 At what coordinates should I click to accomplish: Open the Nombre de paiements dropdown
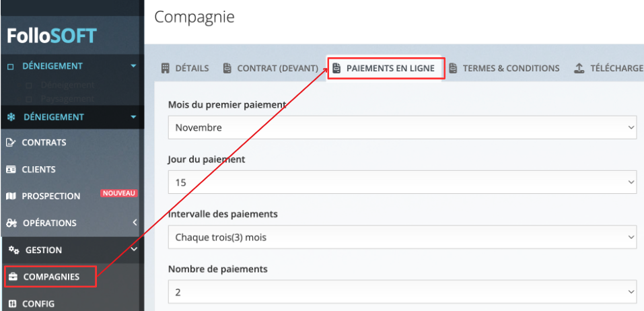coord(402,291)
